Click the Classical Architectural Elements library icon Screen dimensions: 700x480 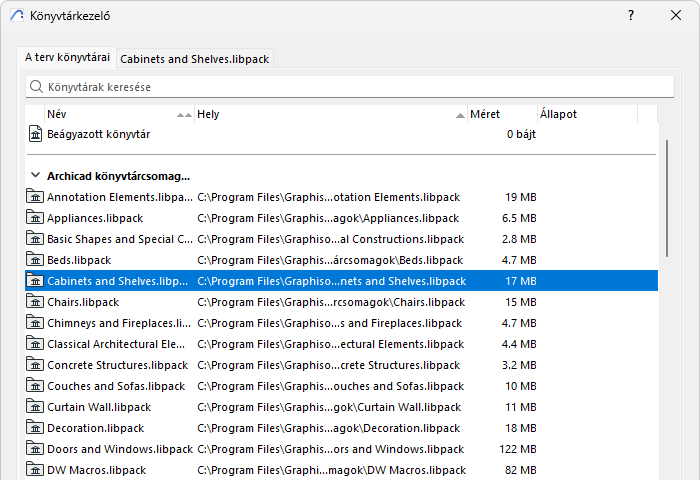click(35, 343)
